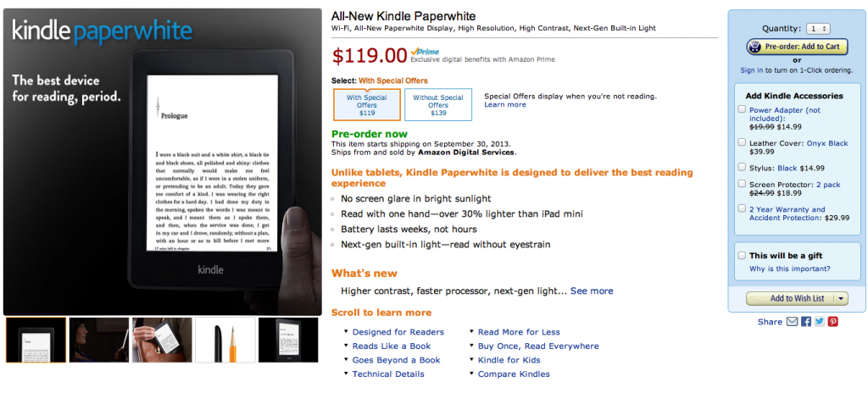Image resolution: width=868 pixels, height=410 pixels.
Task: Enable This will be a gift
Action: tap(742, 255)
